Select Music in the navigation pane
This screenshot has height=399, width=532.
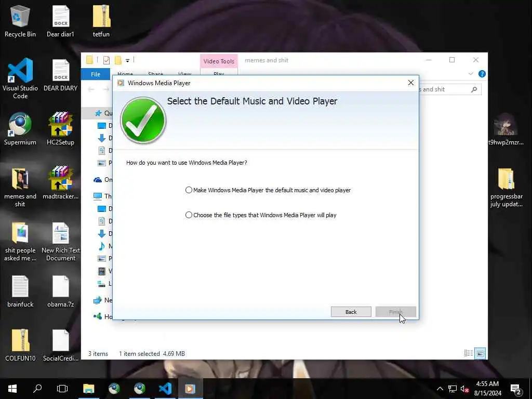coord(105,246)
